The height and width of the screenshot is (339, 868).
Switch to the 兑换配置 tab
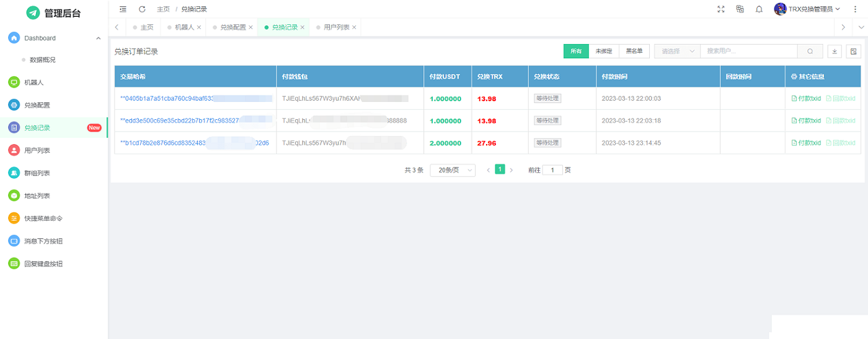pos(233,27)
